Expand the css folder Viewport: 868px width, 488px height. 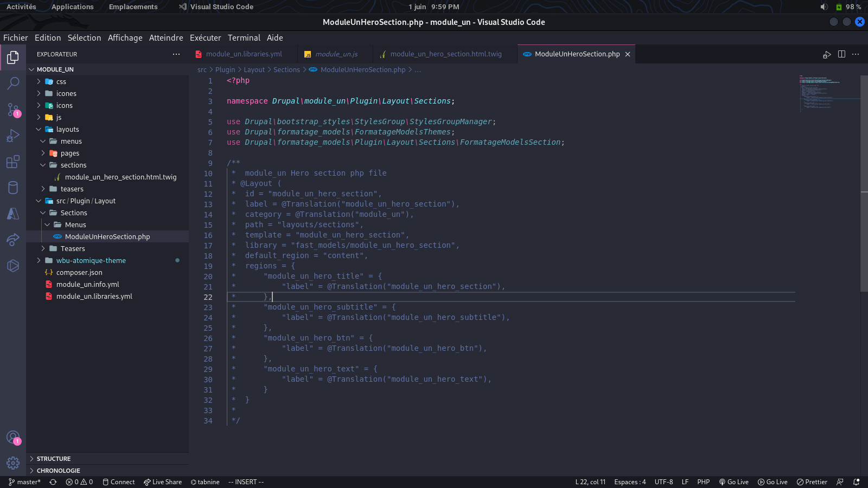(107, 82)
